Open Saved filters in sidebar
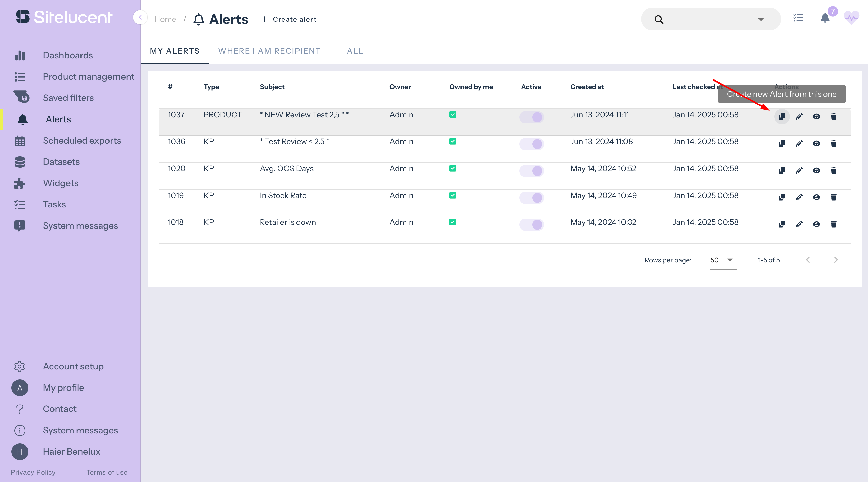 68,98
